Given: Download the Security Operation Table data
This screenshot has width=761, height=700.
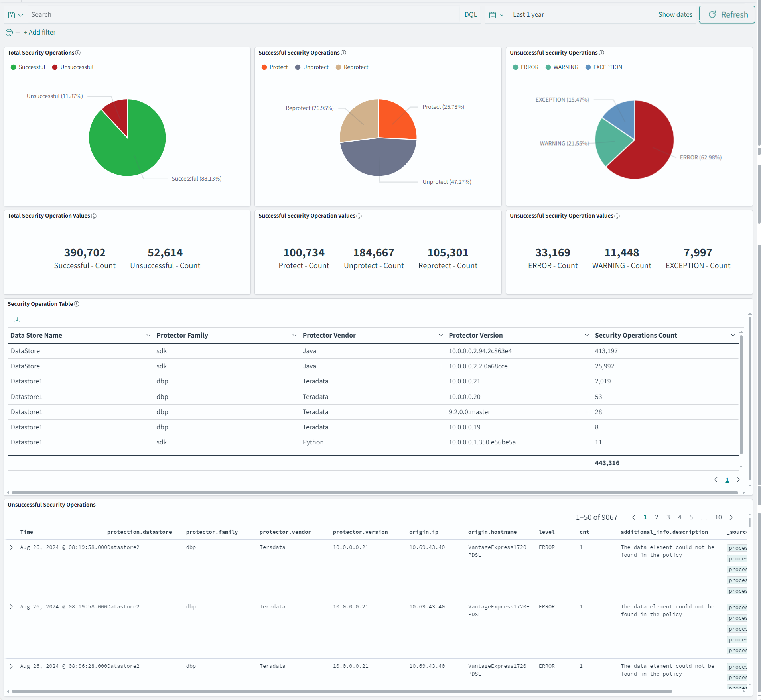Looking at the screenshot, I should (x=17, y=319).
